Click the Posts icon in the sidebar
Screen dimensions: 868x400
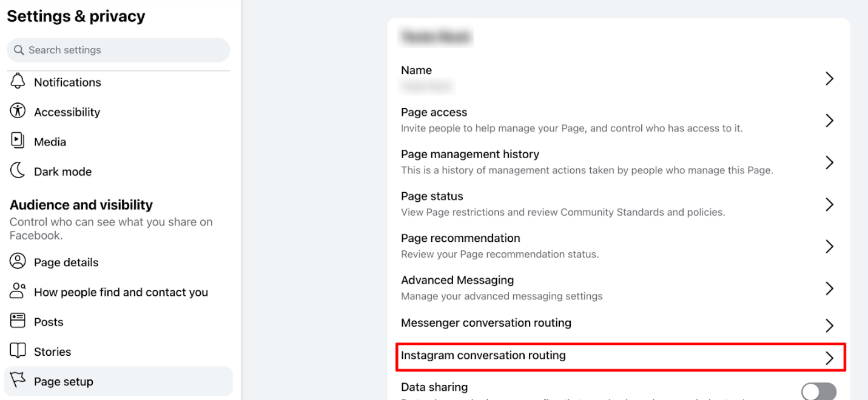coord(18,321)
